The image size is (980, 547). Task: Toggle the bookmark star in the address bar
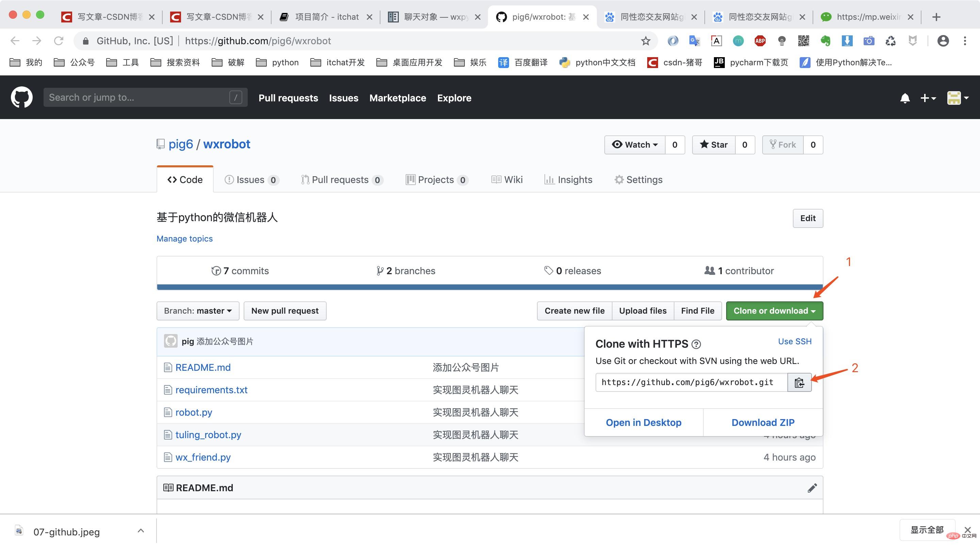pos(645,41)
